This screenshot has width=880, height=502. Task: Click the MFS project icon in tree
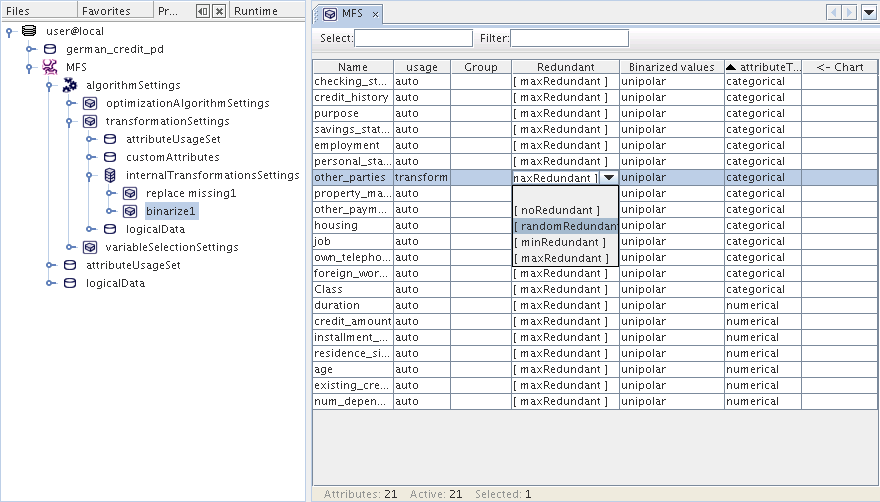(x=49, y=67)
